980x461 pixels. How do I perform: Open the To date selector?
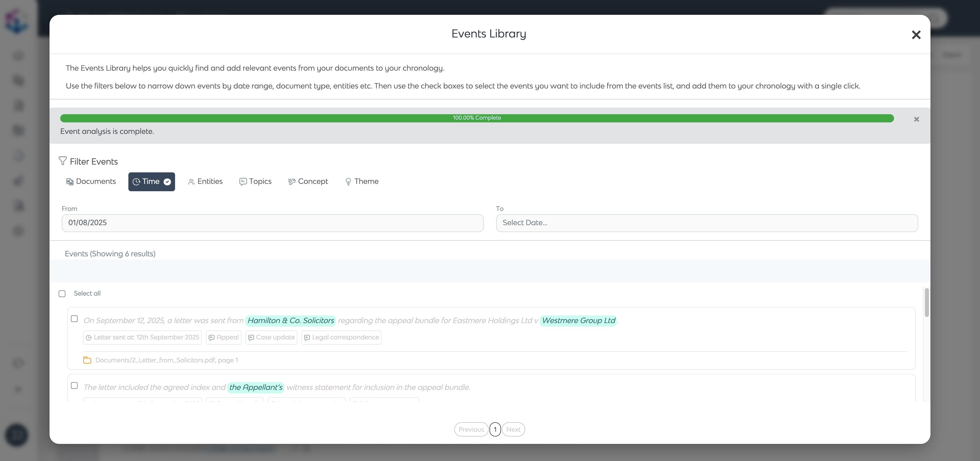(706, 223)
